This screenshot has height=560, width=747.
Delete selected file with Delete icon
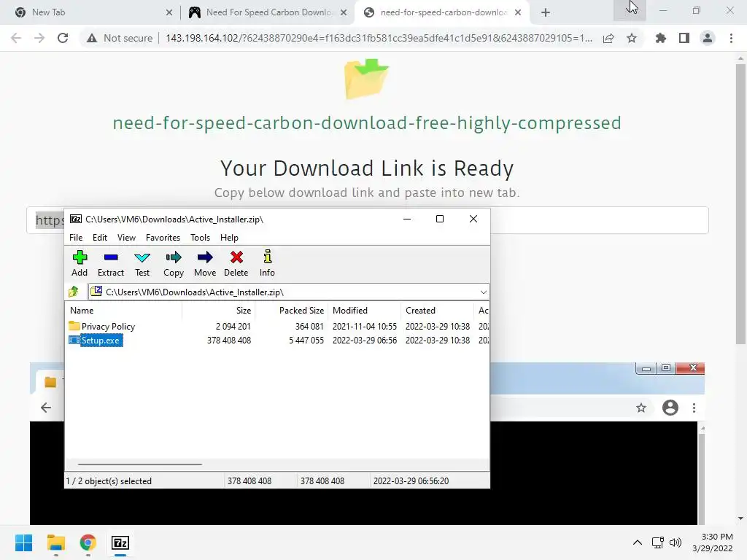236,263
